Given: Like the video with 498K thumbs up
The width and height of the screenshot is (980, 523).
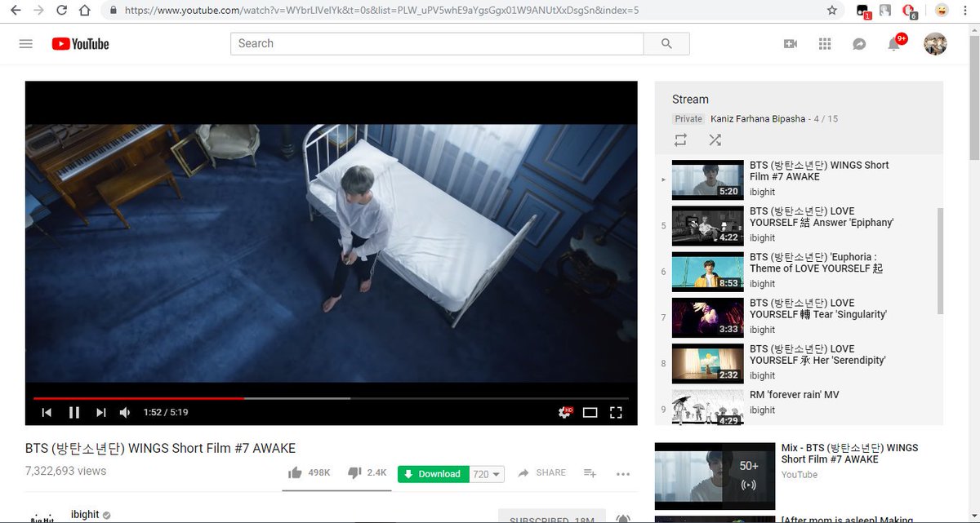Looking at the screenshot, I should [309, 473].
